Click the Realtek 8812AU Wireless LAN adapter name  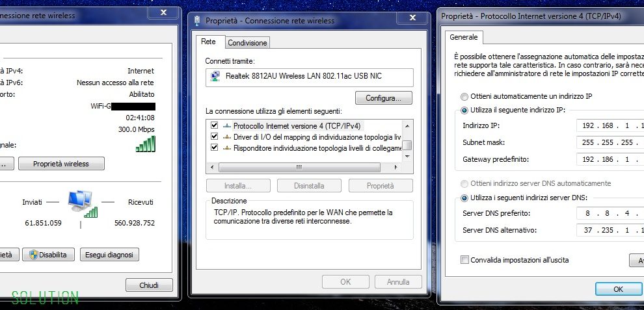pyautogui.click(x=304, y=76)
